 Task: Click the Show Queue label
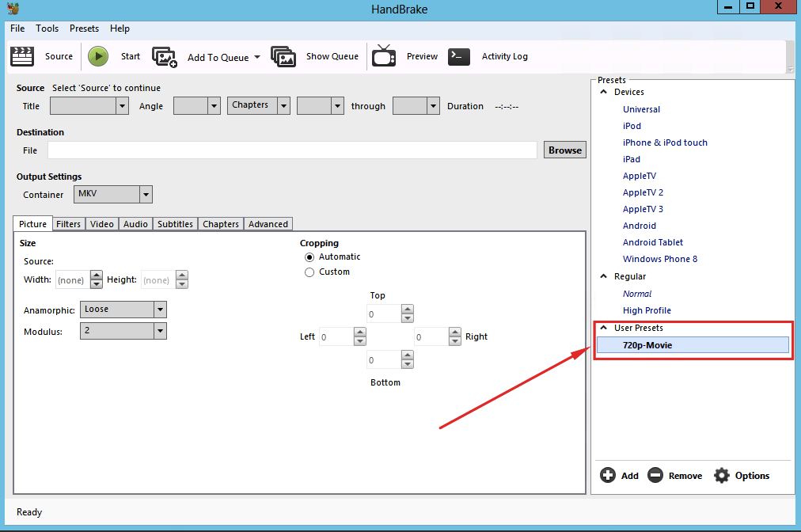pos(332,56)
